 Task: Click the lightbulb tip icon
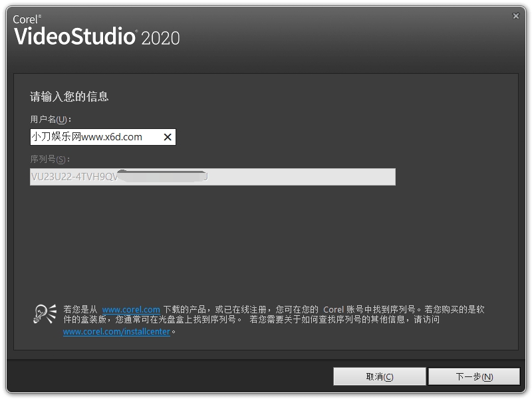pos(45,313)
